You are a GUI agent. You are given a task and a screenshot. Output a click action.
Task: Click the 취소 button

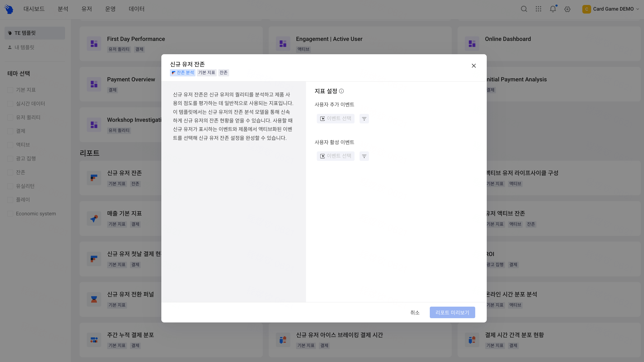[x=415, y=313]
